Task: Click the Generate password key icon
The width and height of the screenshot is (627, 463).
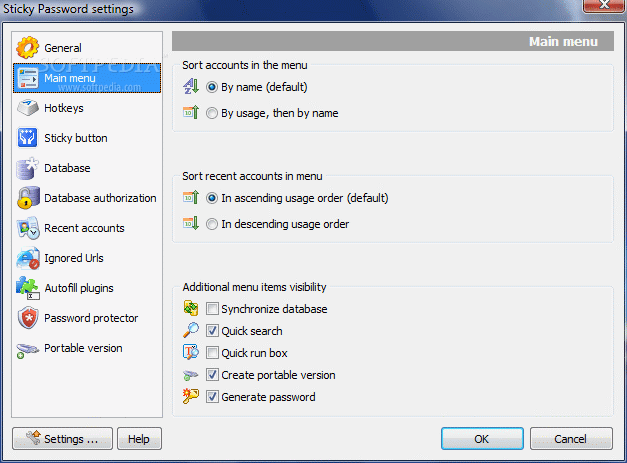Action: [x=191, y=396]
